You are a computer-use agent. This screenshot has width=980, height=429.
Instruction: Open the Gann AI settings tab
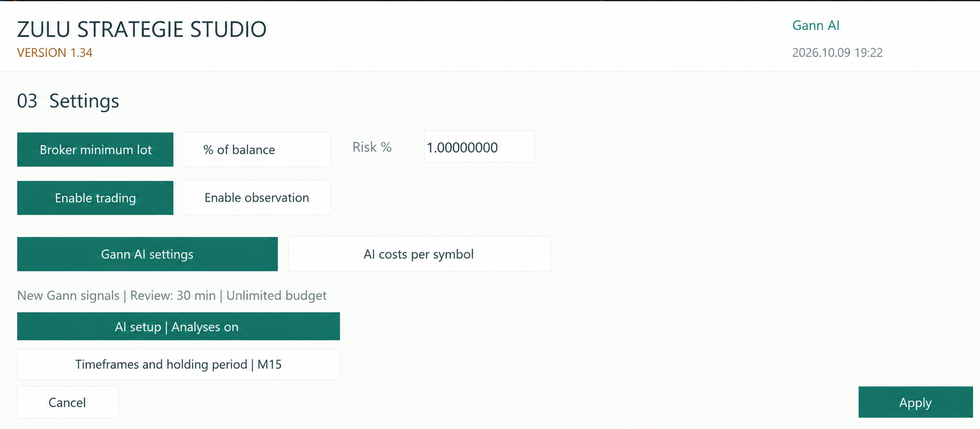(147, 254)
